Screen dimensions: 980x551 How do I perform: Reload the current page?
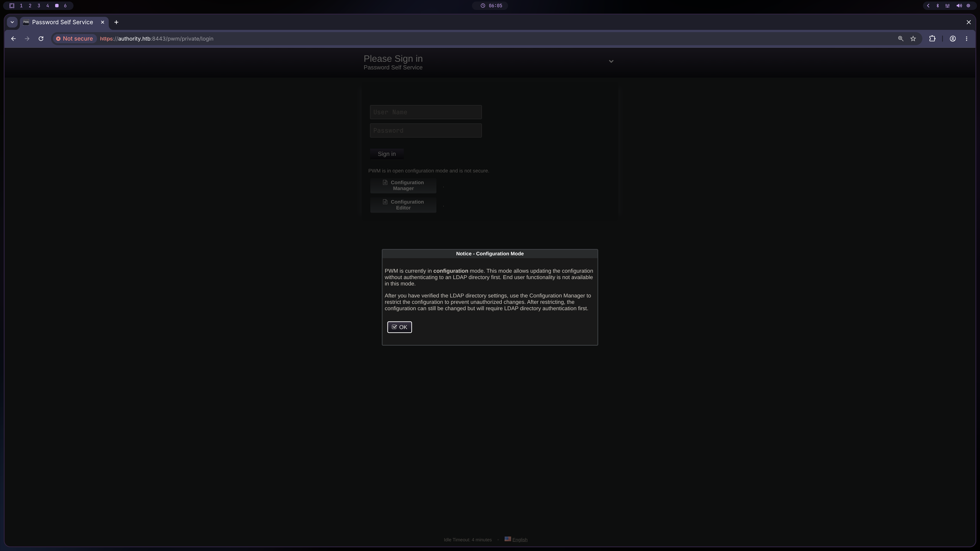coord(41,39)
